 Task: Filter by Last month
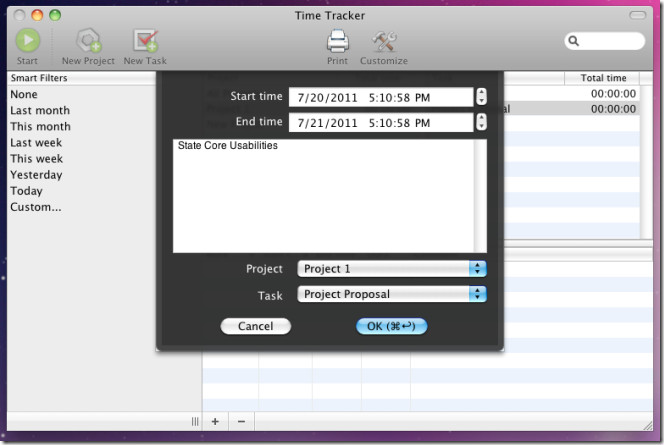pyautogui.click(x=40, y=111)
